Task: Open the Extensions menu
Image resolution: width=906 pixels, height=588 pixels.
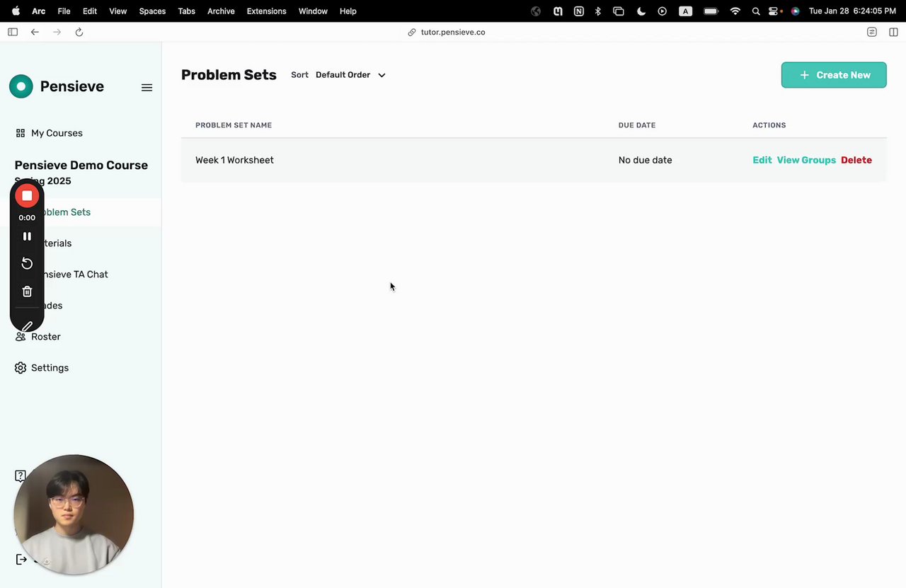Action: coord(267,11)
